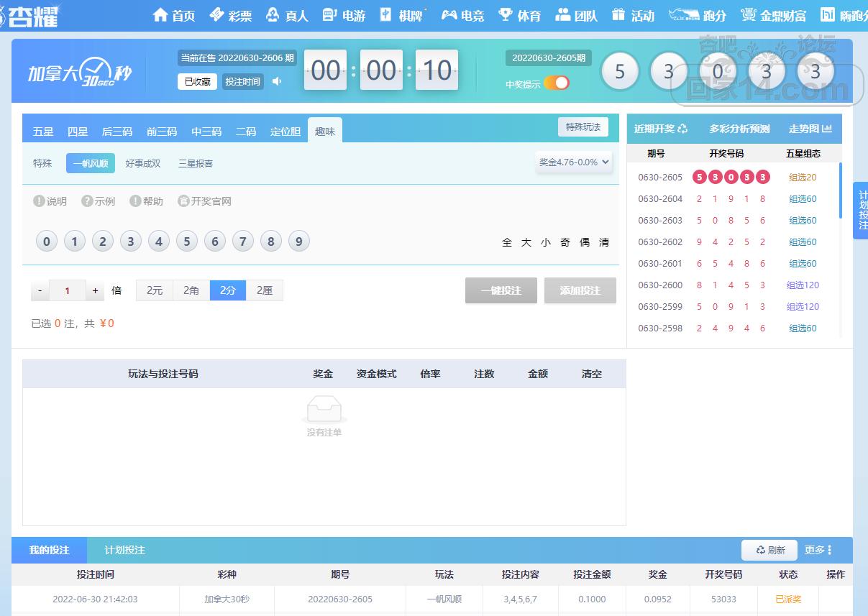
Task: Open the 开奖官网 official site icon
Action: 183,201
